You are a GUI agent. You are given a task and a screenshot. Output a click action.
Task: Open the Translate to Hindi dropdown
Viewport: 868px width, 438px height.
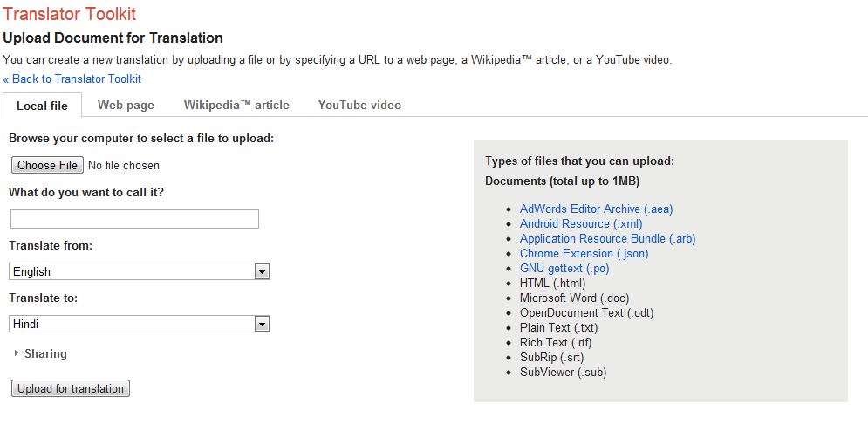pyautogui.click(x=140, y=324)
